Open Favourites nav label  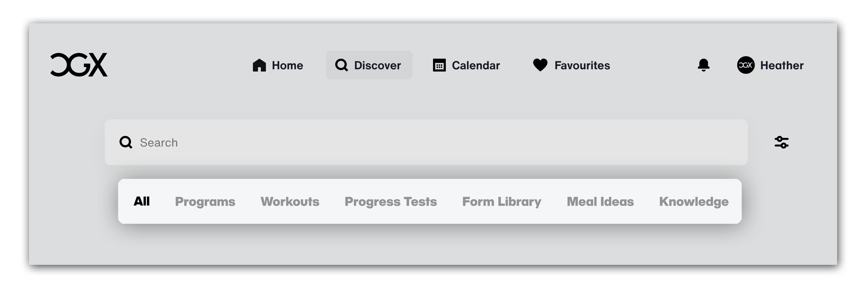point(582,65)
